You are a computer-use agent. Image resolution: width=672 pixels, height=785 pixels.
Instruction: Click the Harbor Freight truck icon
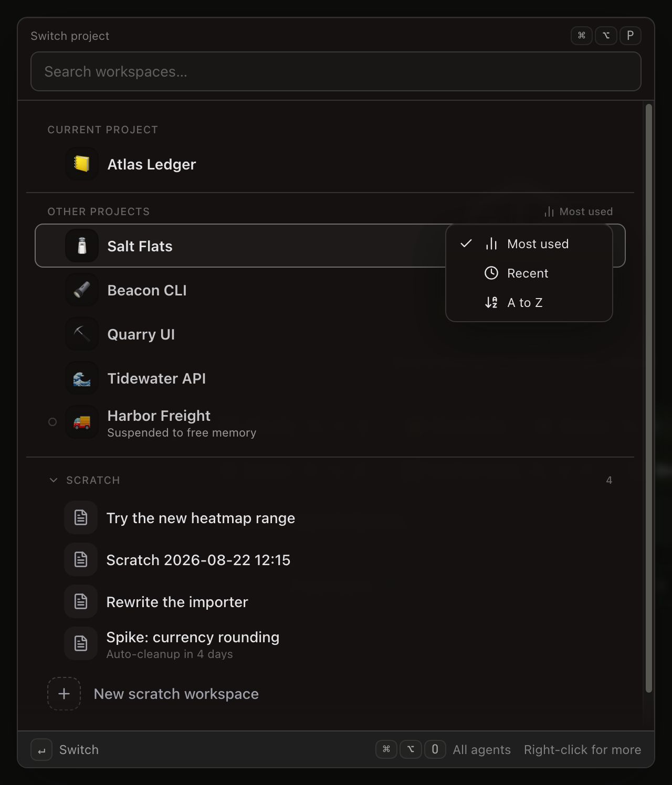[x=82, y=422]
